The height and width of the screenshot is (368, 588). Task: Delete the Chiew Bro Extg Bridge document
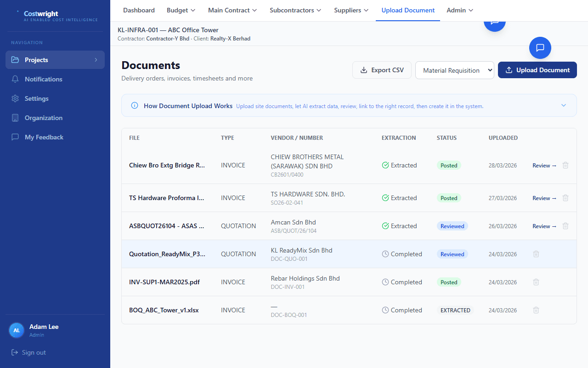[565, 165]
